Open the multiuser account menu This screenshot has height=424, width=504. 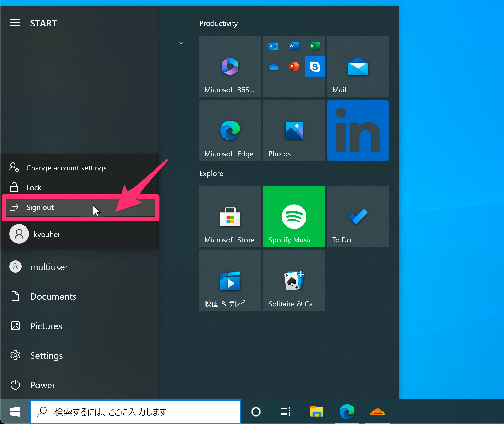point(79,267)
